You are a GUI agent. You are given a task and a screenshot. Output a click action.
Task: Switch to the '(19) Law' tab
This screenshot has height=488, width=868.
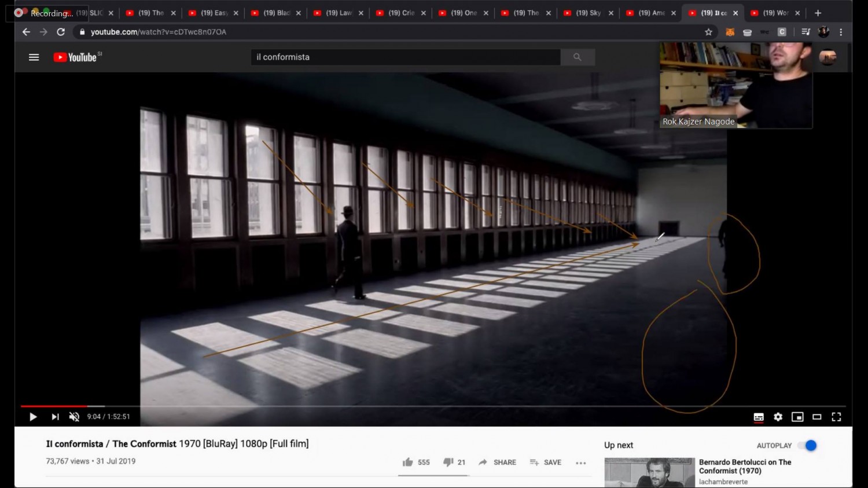coord(338,13)
